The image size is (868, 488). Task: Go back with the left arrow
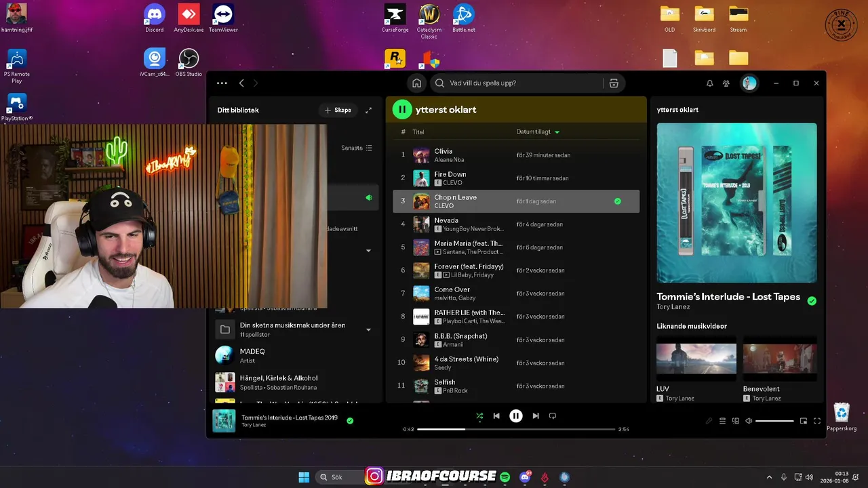[241, 83]
